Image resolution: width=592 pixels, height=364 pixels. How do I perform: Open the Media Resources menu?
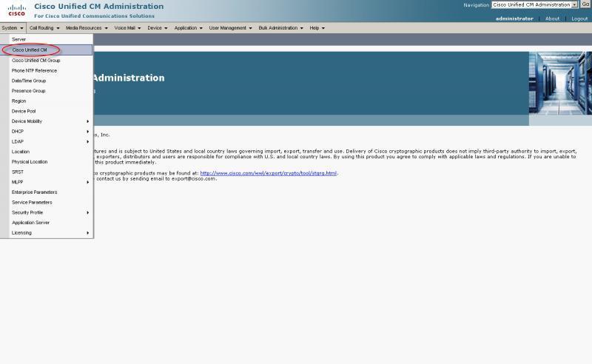tap(87, 28)
